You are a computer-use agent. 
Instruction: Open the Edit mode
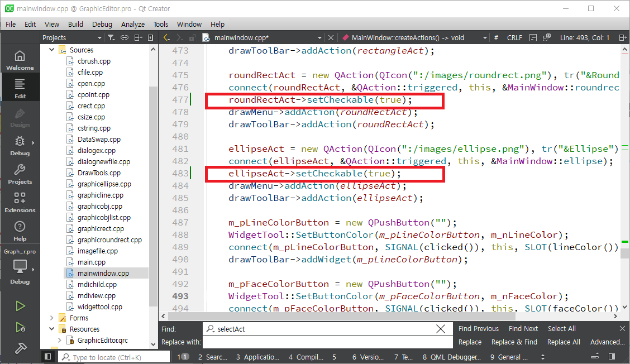(x=20, y=88)
